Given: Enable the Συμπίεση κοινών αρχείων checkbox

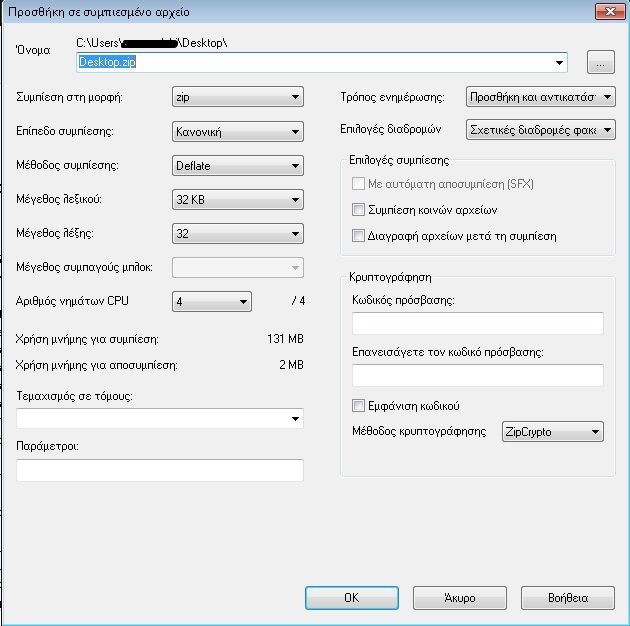Looking at the screenshot, I should pyautogui.click(x=359, y=210).
